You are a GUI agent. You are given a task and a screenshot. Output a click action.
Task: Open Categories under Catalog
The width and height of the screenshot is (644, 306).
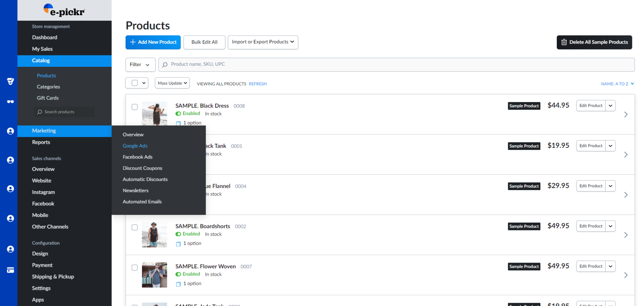coord(48,87)
